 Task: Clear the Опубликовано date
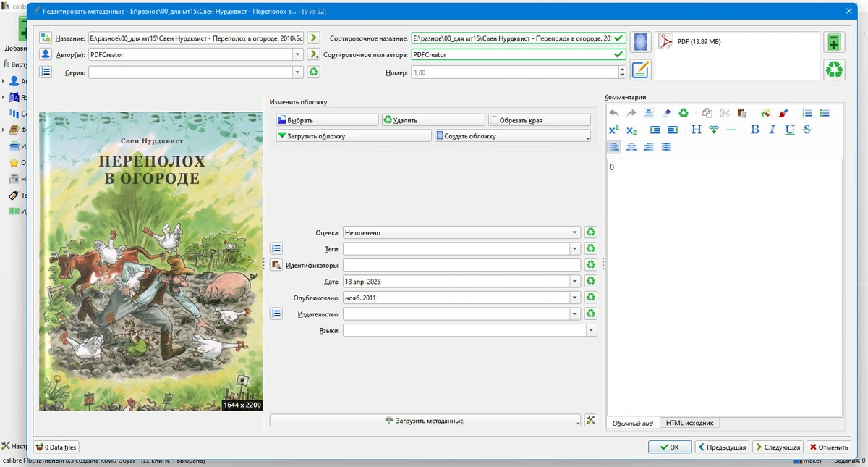tap(591, 298)
